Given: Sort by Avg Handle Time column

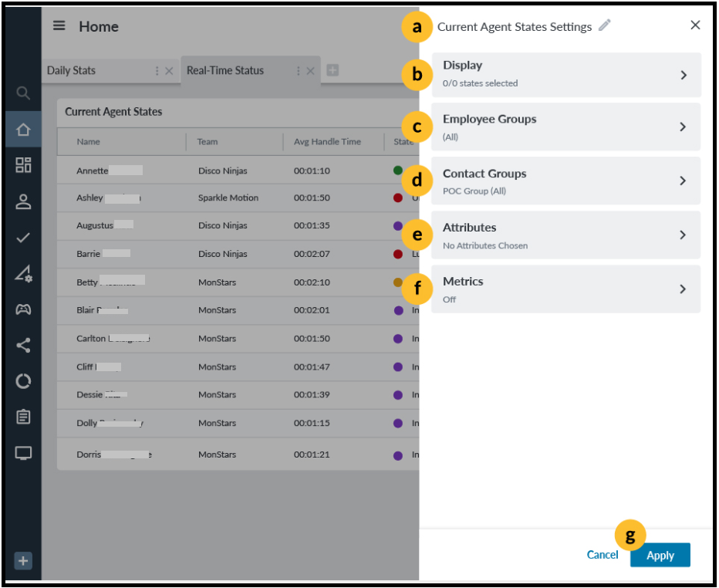Looking at the screenshot, I should [x=327, y=142].
